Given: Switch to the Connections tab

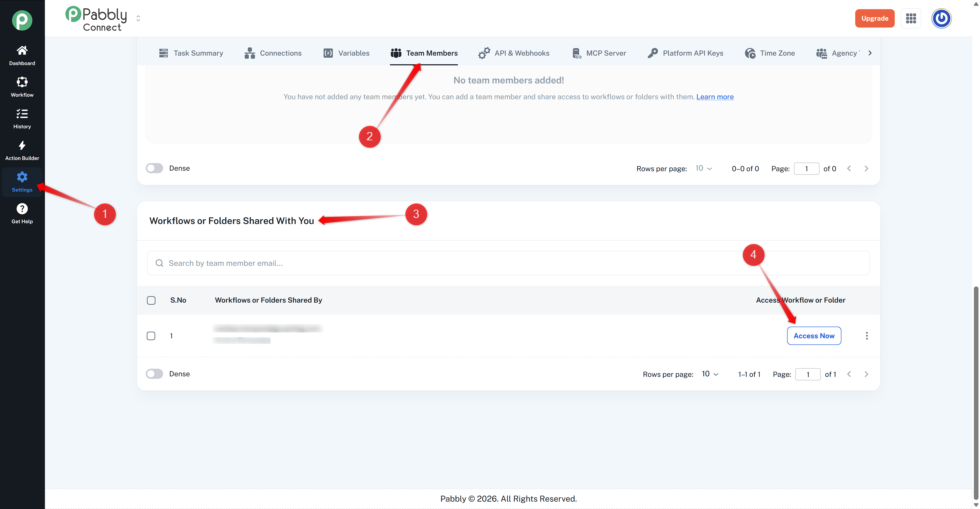Looking at the screenshot, I should 273,53.
